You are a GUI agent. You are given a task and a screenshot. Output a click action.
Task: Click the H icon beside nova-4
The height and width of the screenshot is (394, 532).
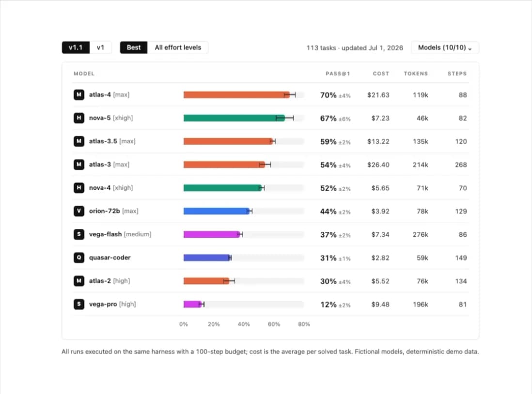pos(78,187)
